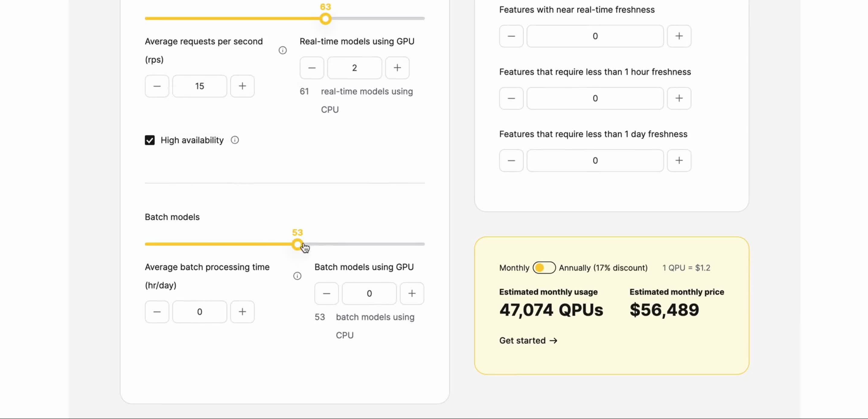Click the 61 real-time models using CPU text
Screen dimensions: 868x419
click(x=356, y=101)
